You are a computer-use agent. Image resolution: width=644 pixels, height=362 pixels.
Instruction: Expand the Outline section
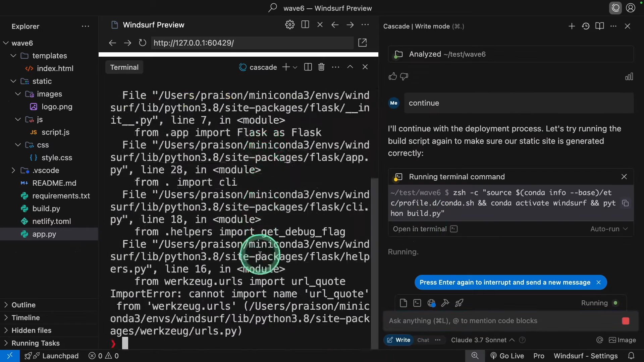pyautogui.click(x=23, y=305)
